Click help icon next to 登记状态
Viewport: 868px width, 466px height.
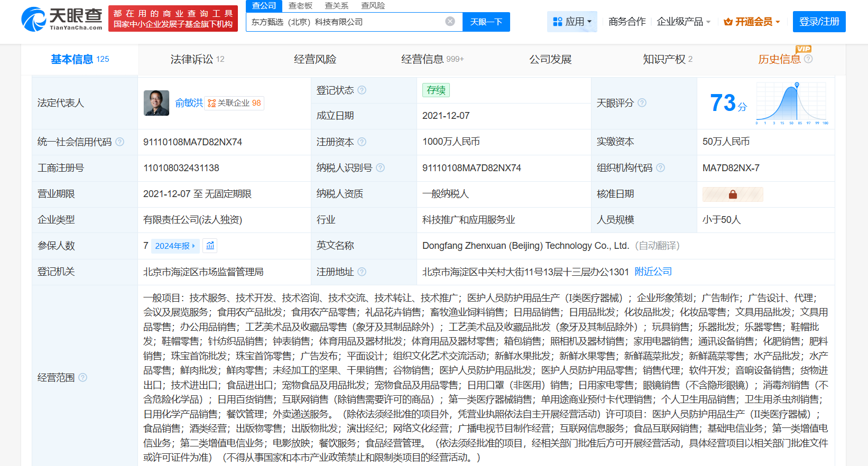click(362, 90)
